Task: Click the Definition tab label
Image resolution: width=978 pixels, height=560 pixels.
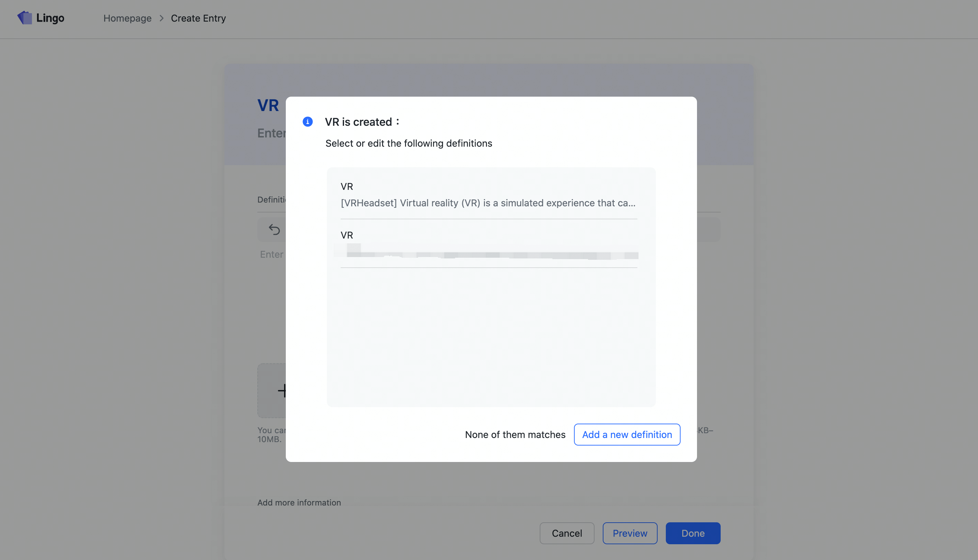Action: click(x=271, y=199)
